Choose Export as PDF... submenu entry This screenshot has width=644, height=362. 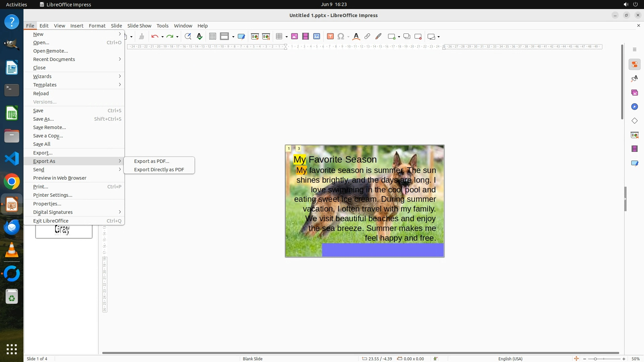152,161
